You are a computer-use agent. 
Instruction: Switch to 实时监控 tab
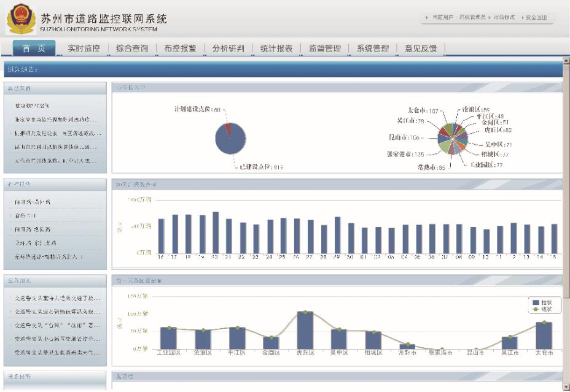point(84,48)
